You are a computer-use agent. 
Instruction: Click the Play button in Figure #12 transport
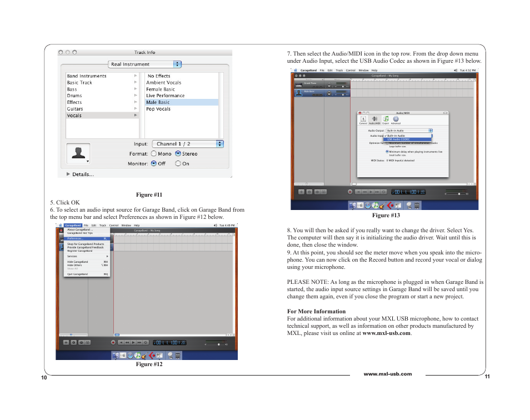pos(133,342)
